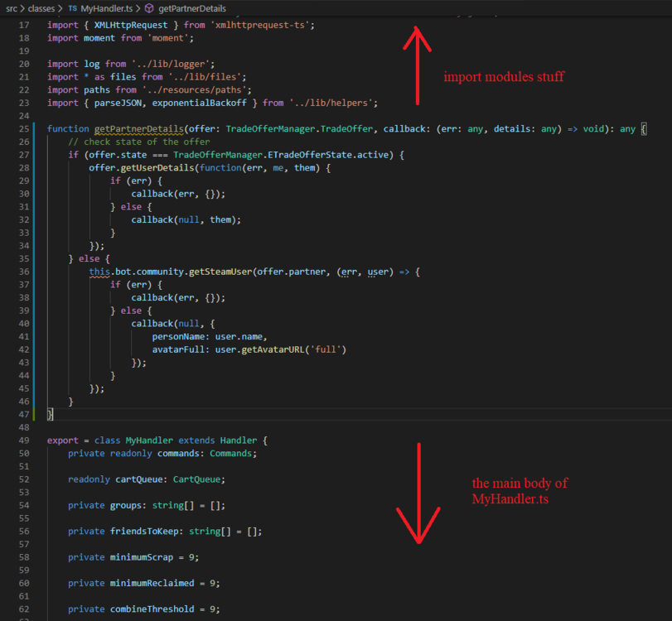The width and height of the screenshot is (672, 621).
Task: Click the underlined 'this' keyword on line 36
Action: [99, 272]
